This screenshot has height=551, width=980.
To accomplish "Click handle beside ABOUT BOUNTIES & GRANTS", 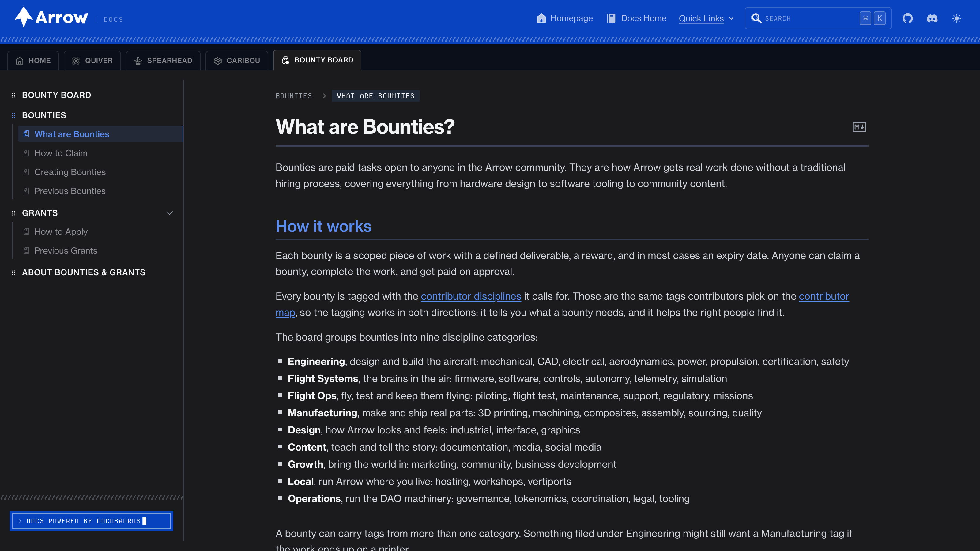I will (13, 272).
